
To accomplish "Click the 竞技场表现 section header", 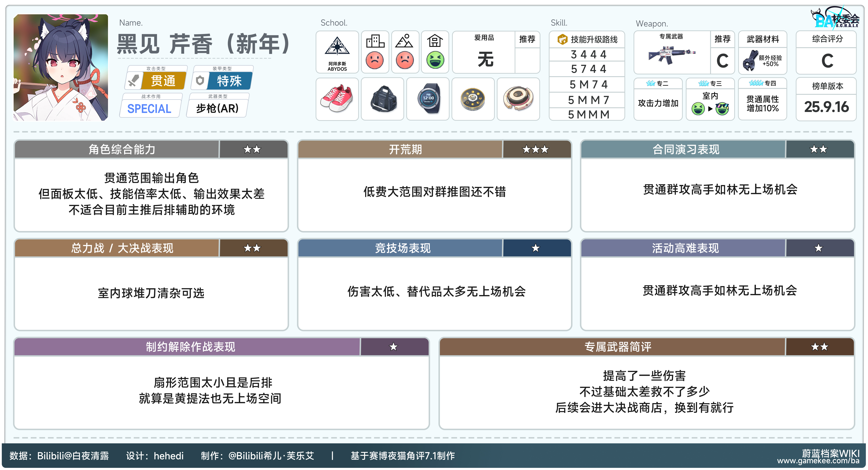I will click(403, 248).
